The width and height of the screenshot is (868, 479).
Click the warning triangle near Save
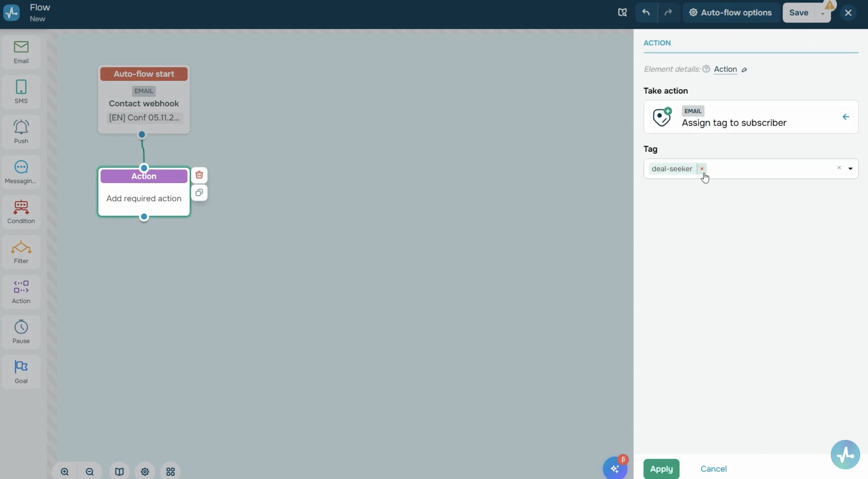[830, 5]
